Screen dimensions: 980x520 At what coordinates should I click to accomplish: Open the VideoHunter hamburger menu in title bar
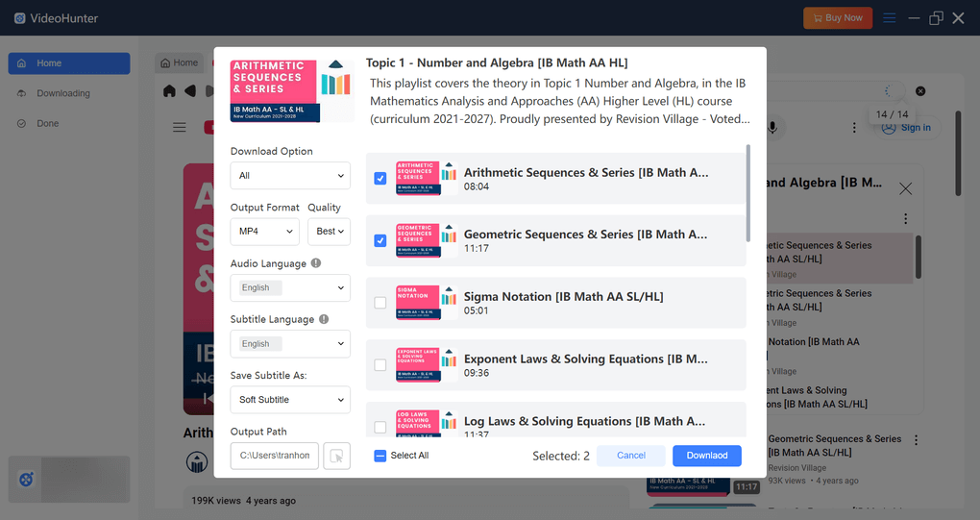pos(890,18)
